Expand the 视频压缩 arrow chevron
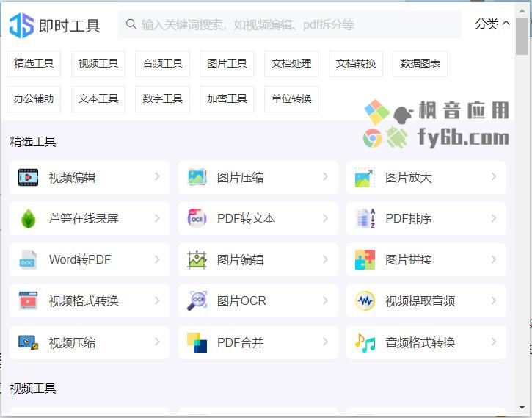Image resolution: width=532 pixels, height=418 pixels. coord(157,342)
